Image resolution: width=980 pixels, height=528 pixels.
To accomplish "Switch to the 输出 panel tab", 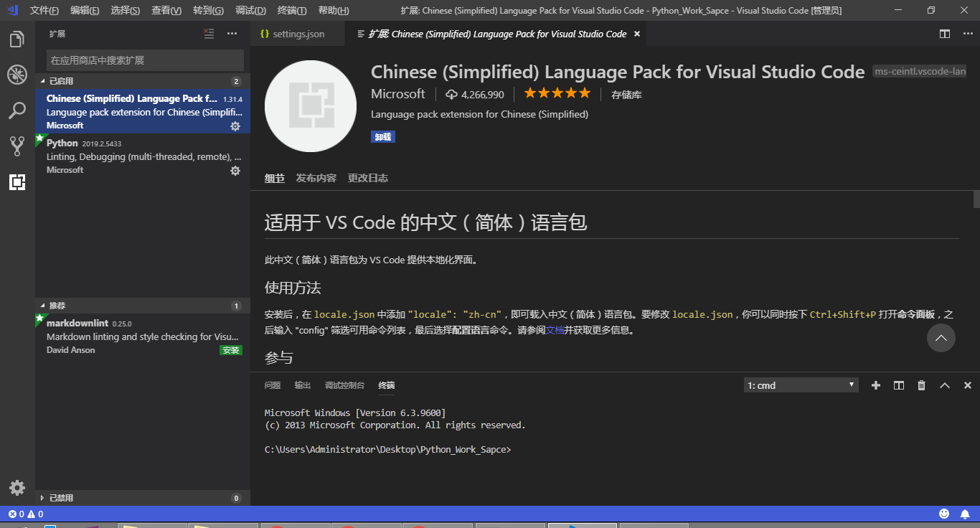I will point(303,385).
